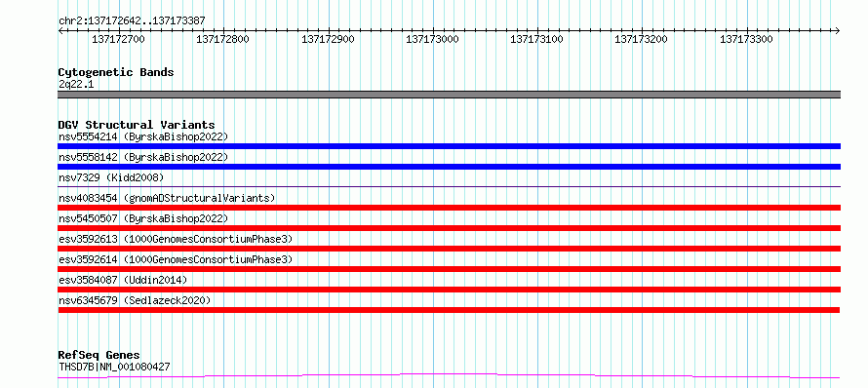868x388 pixels.
Task: Click the right arrow end of the ruler
Action: coord(838,30)
